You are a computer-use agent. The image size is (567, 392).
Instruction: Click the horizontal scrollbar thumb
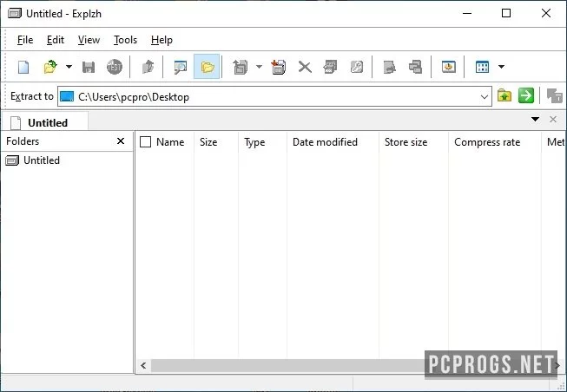(287, 366)
